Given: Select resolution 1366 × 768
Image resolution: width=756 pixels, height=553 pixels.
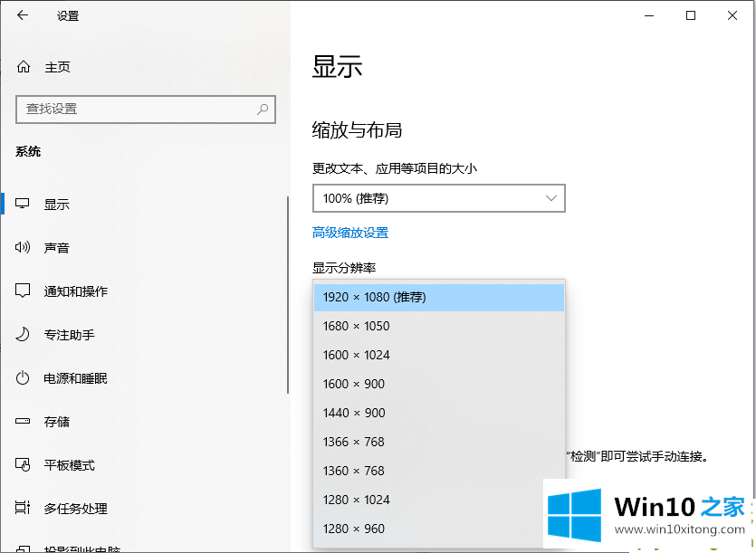Looking at the screenshot, I should (439, 442).
